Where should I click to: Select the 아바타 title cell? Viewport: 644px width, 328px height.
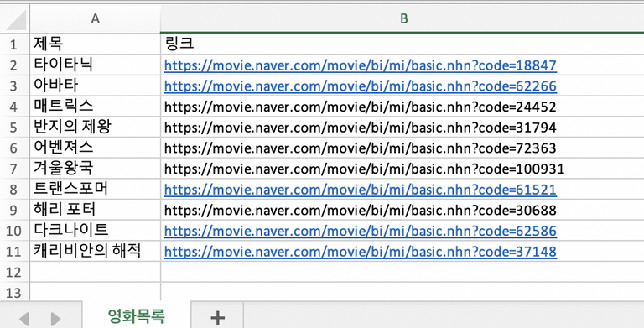pyautogui.click(x=95, y=86)
